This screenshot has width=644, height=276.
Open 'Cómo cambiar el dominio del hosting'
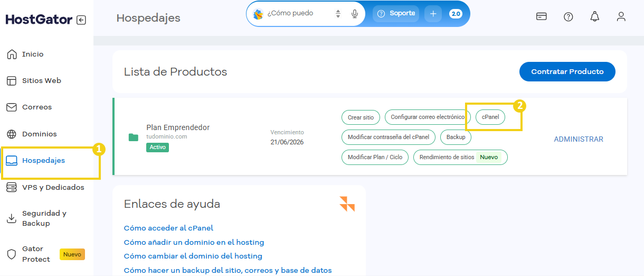[x=193, y=256]
